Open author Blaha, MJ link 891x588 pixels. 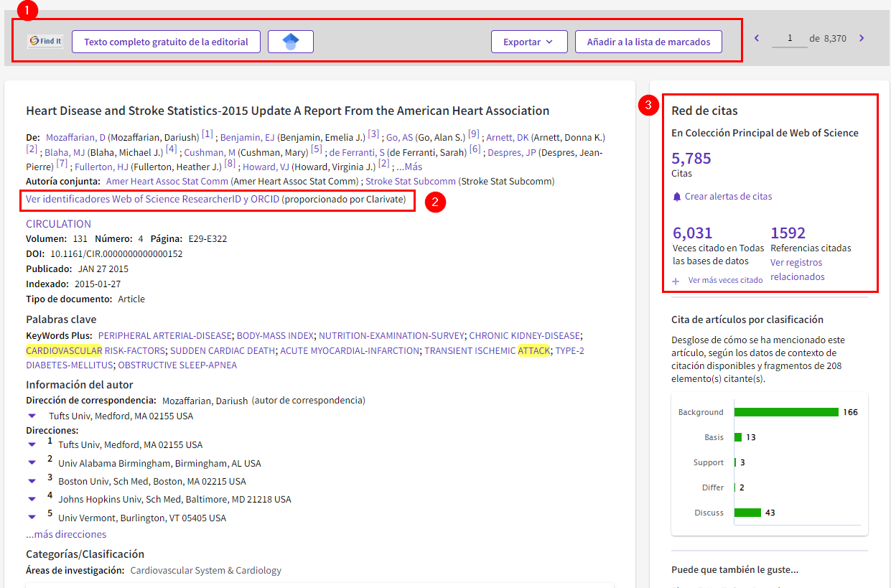point(65,152)
